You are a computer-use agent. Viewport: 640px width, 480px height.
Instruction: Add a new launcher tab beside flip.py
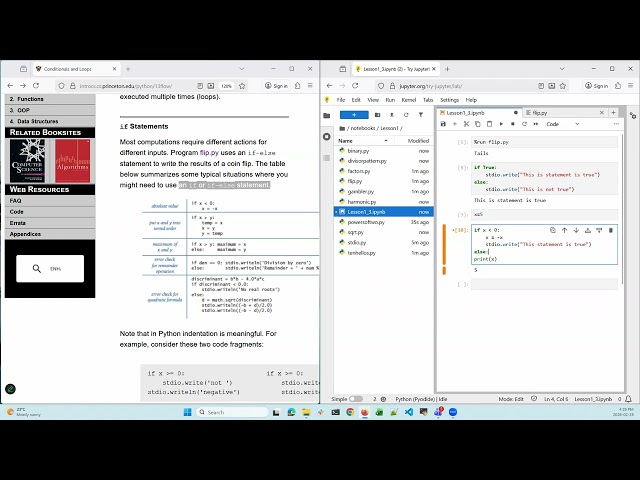pos(613,113)
